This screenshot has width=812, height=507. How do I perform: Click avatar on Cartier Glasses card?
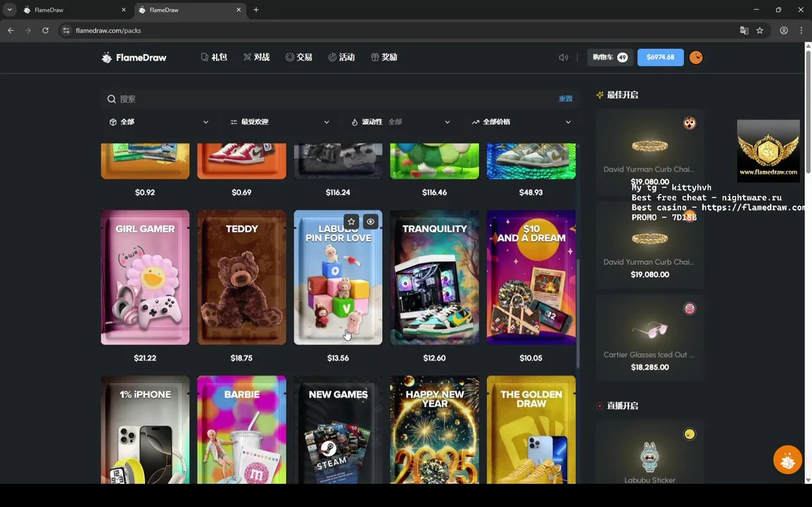[690, 308]
